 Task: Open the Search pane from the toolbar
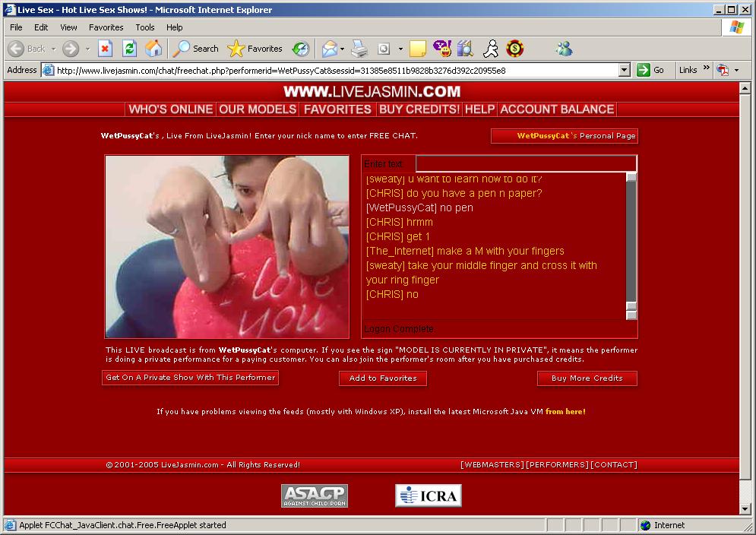click(196, 49)
